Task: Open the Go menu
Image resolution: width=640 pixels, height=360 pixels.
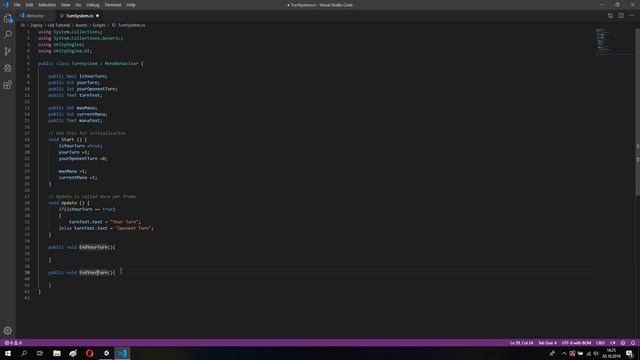Action: pos(78,5)
